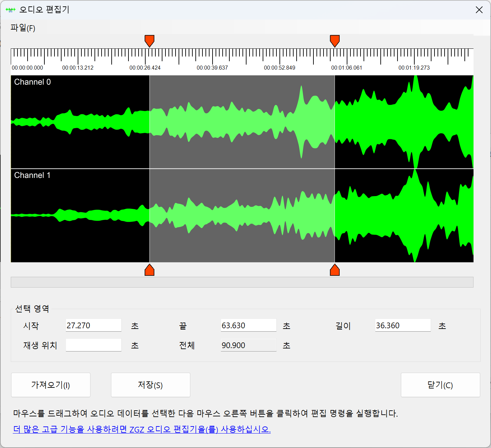Click the 시작 time input field

tap(93, 325)
